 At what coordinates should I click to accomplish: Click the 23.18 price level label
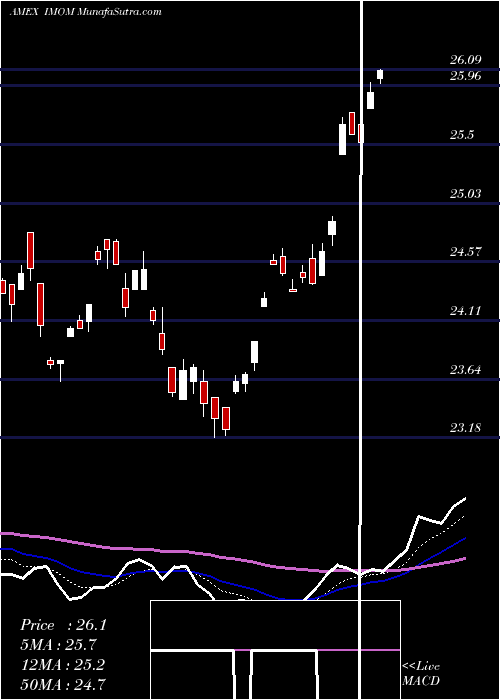tap(466, 428)
